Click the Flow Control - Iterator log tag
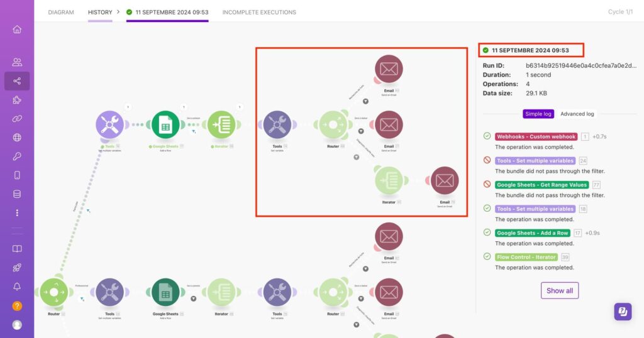 (526, 257)
